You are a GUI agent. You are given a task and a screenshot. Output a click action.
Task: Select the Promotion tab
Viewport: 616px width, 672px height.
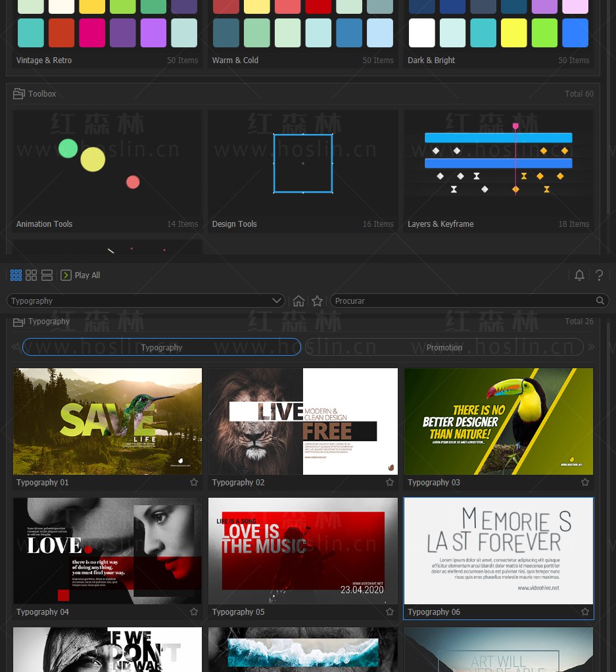coord(444,347)
